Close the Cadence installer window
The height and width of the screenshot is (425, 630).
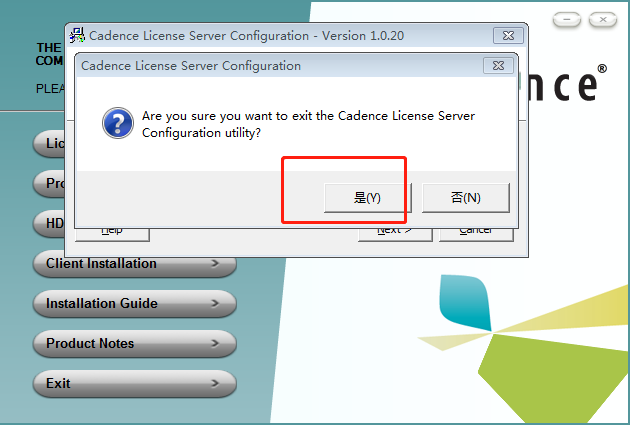(603, 19)
